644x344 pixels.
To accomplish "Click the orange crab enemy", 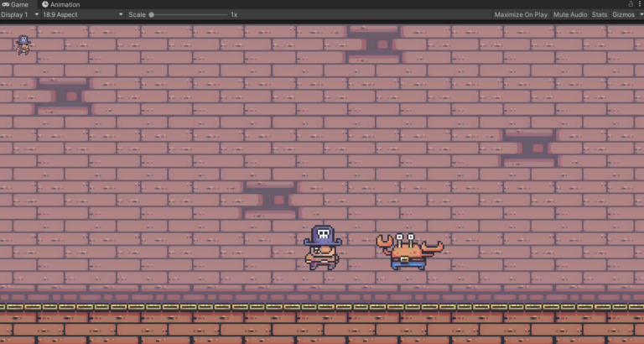I will [x=409, y=252].
